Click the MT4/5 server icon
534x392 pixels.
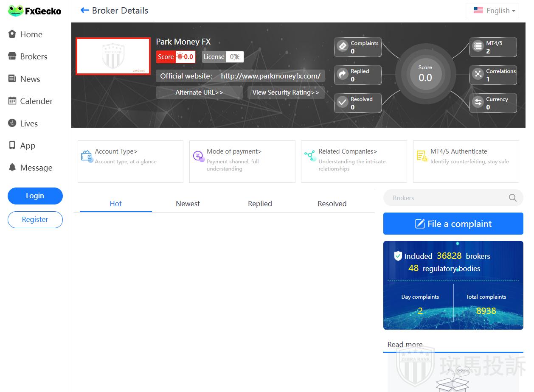click(478, 47)
